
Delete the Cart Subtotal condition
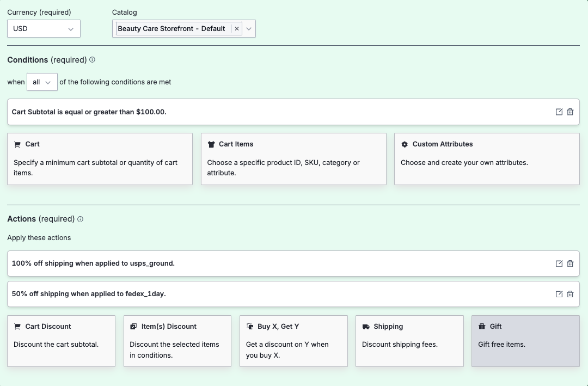point(570,112)
